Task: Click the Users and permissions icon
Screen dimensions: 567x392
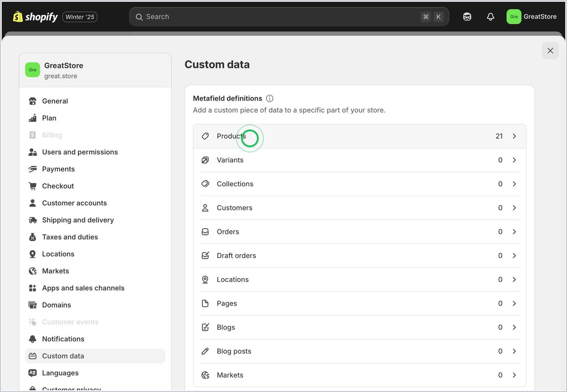Action: 32,152
